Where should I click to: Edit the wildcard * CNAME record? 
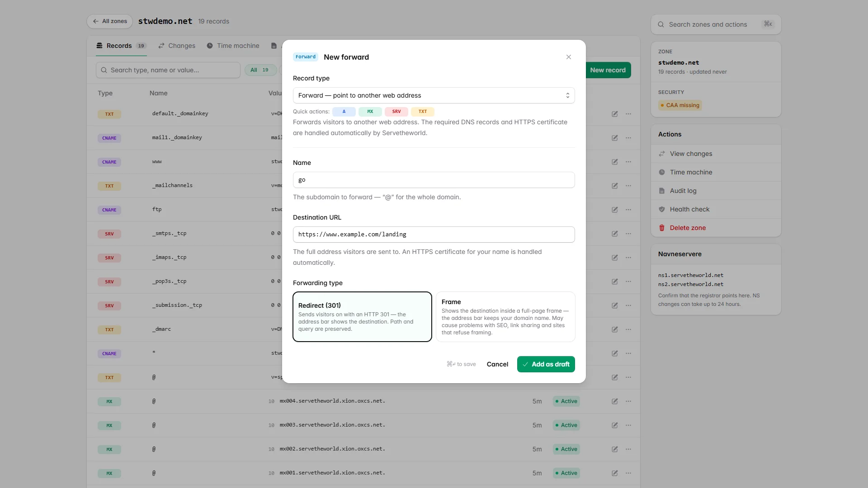(614, 353)
